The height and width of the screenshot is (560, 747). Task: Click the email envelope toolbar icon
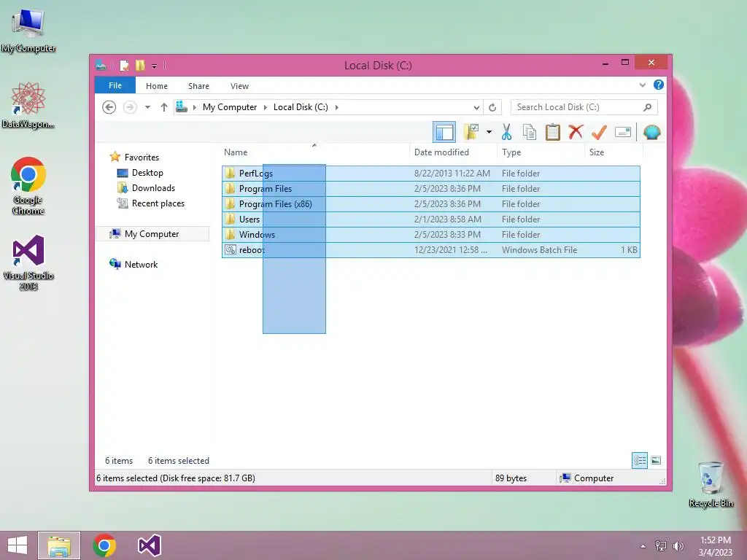tap(623, 132)
